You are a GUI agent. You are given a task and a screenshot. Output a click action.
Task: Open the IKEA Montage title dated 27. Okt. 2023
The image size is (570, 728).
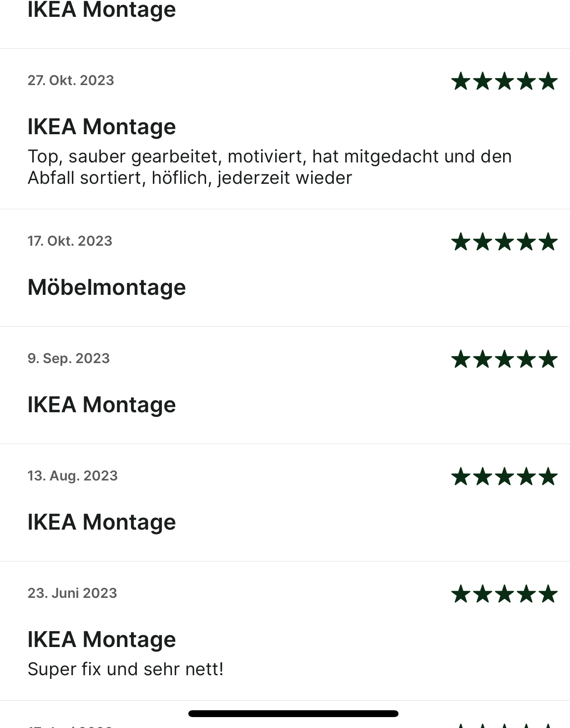[101, 127]
